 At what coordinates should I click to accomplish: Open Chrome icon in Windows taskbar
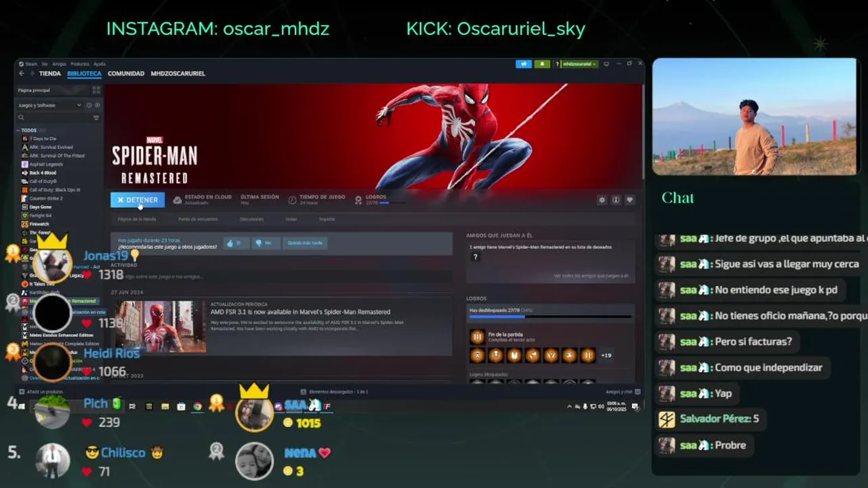[197, 407]
